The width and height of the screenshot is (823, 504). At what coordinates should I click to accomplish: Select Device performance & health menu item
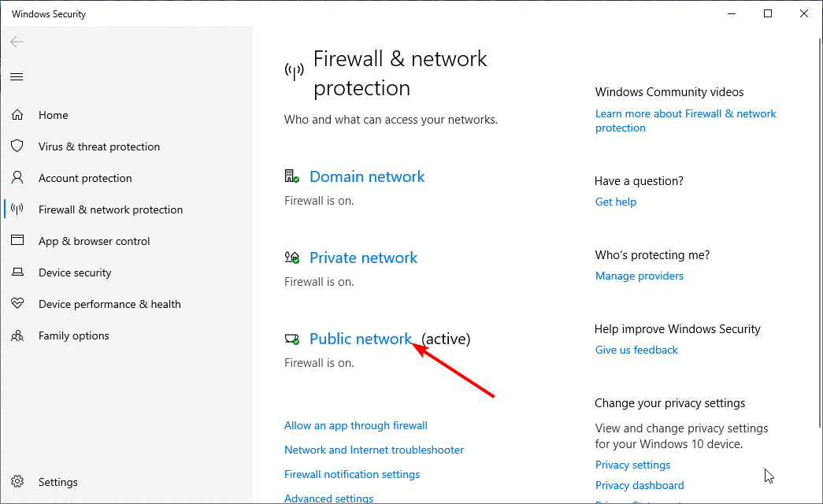pyautogui.click(x=109, y=304)
